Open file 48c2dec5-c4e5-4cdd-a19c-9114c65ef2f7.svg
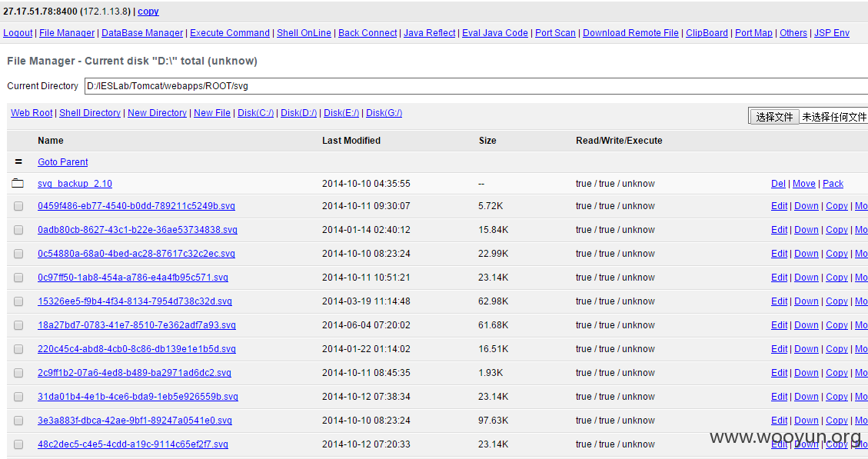868x459 pixels. 133,444
